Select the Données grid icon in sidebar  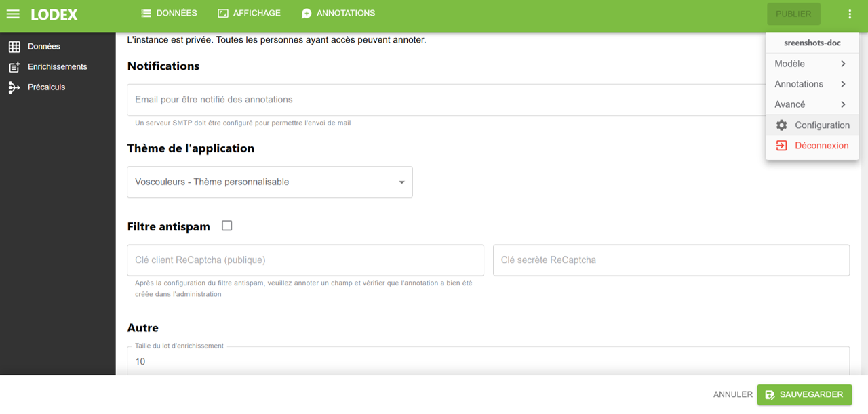(x=15, y=45)
